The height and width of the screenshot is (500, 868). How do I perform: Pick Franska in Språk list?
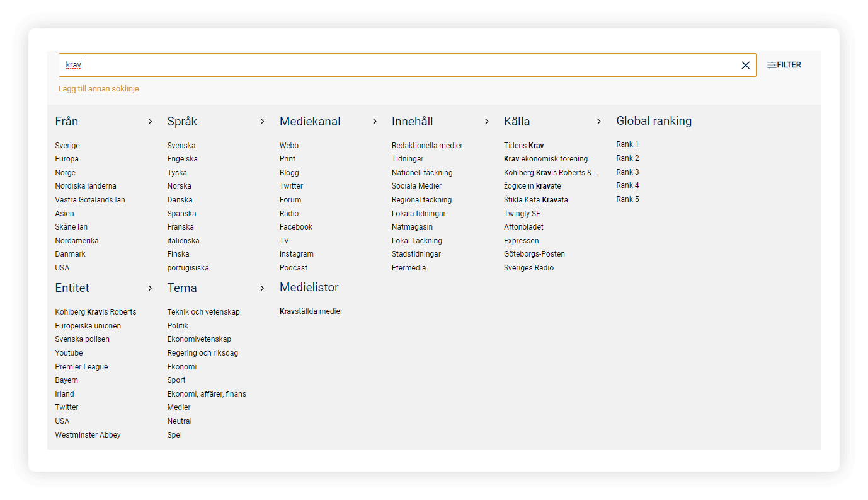pos(181,227)
